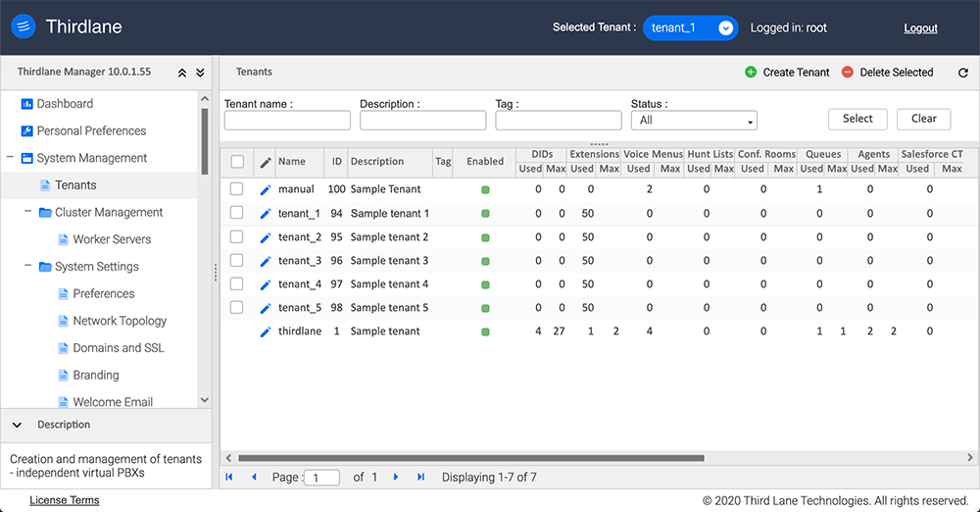Open the Selected Tenant dropdown
Image resolution: width=980 pixels, height=512 pixels.
point(690,27)
